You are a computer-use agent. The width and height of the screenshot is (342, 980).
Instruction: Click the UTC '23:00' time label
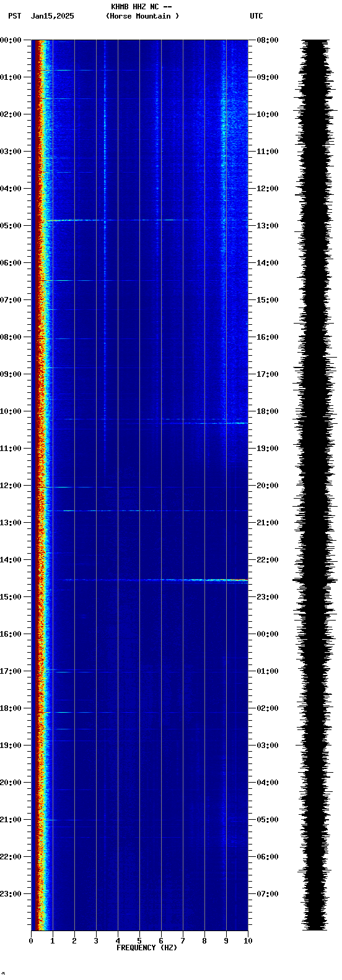coord(268,597)
